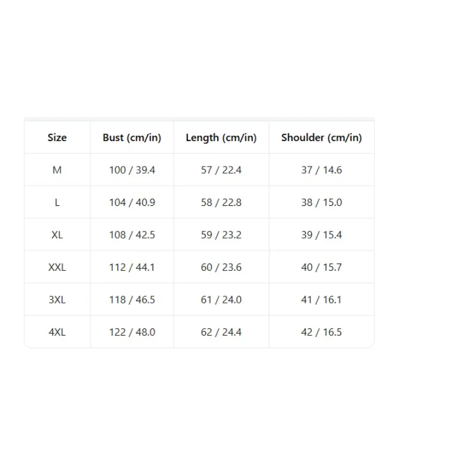
Task: Select the 4XL size cell
Action: (57, 333)
